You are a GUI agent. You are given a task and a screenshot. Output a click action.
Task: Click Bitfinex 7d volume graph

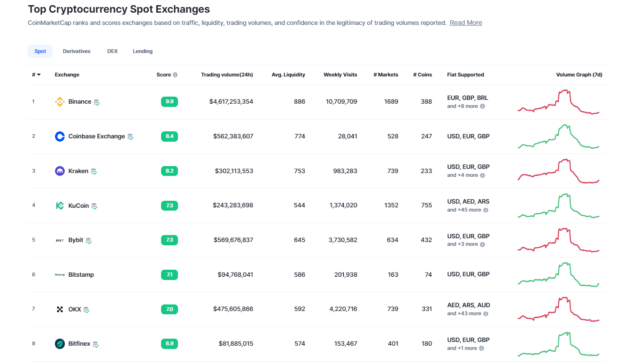click(559, 344)
